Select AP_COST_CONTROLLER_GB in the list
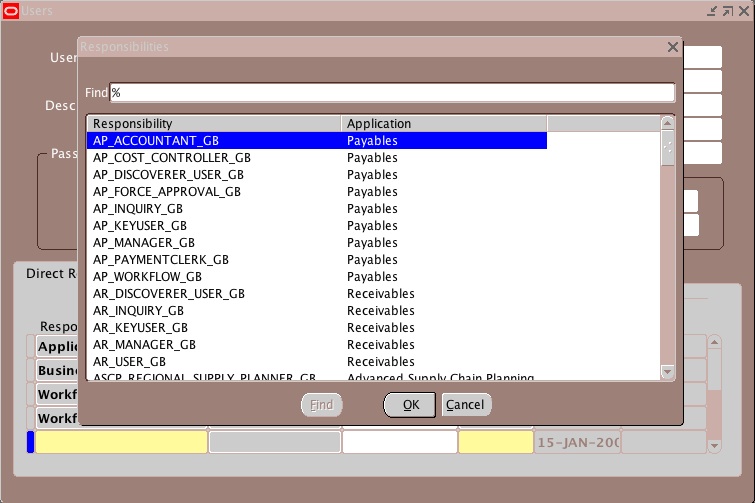 pos(317,158)
